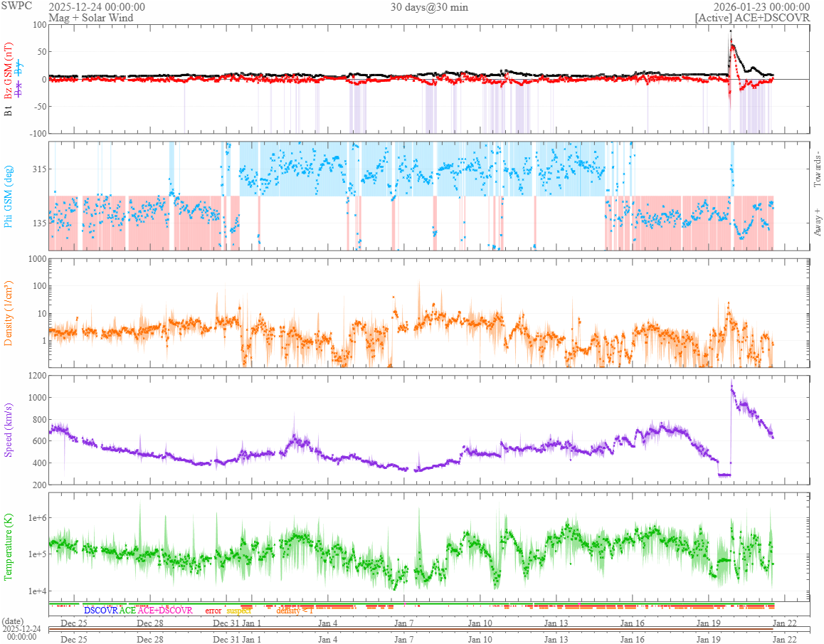Viewport: 824px width, 644px height.
Task: Click the brown time range slider bar
Action: click(x=411, y=629)
